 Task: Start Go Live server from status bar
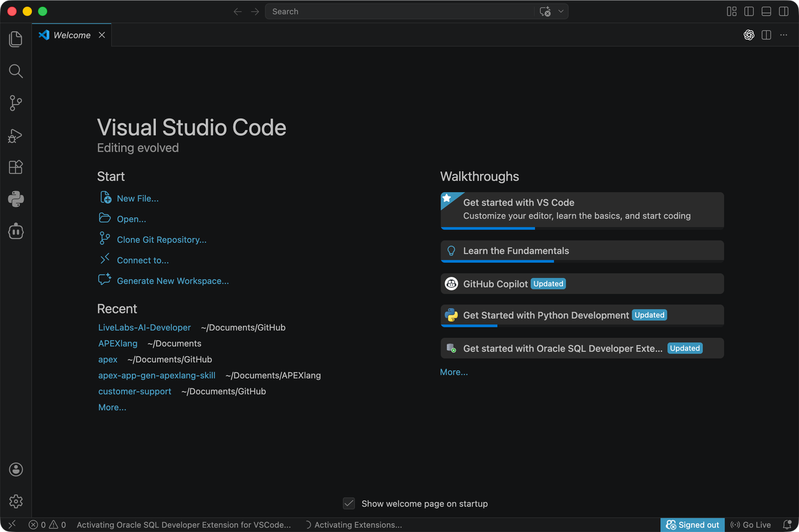pyautogui.click(x=750, y=525)
